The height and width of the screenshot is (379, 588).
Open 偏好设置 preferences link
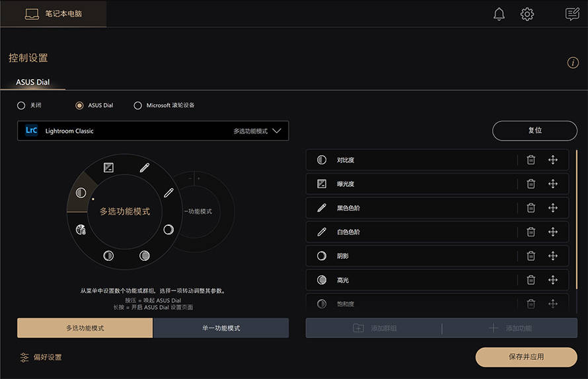41,357
